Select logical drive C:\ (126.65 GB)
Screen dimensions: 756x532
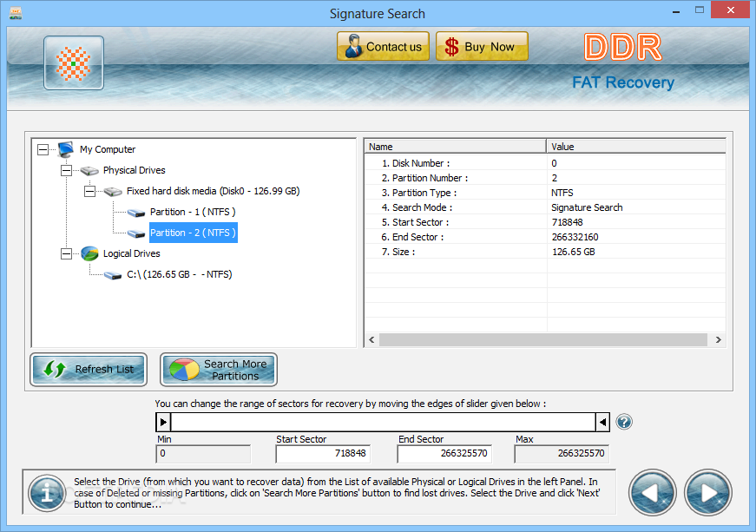180,274
